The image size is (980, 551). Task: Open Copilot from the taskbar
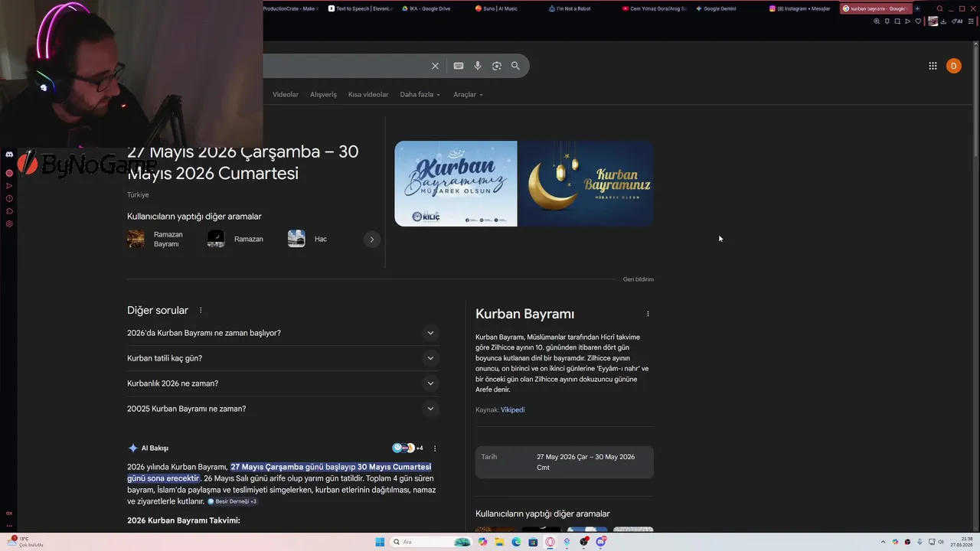click(482, 542)
